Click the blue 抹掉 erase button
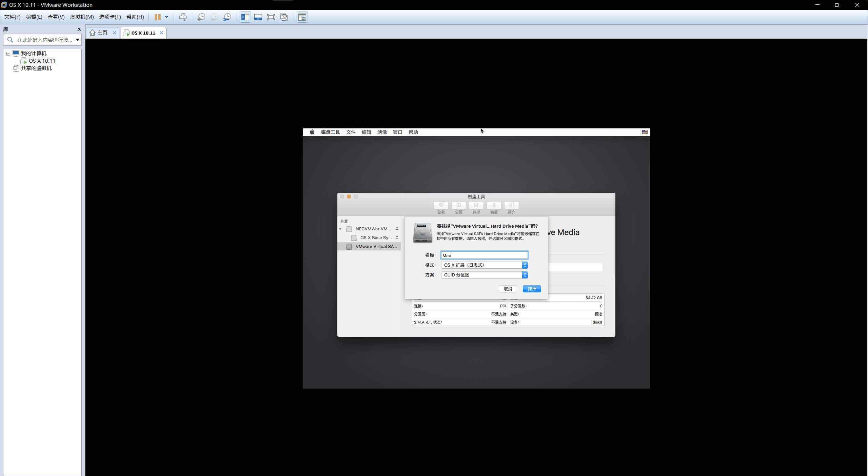The image size is (868, 476). point(531,289)
